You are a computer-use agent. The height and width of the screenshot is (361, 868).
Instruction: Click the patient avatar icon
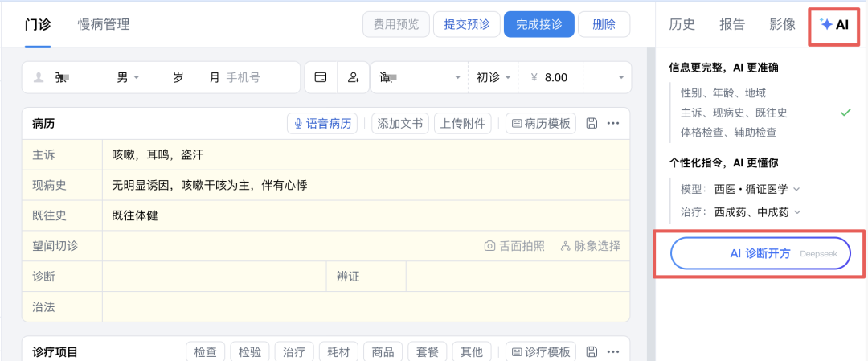click(x=39, y=77)
